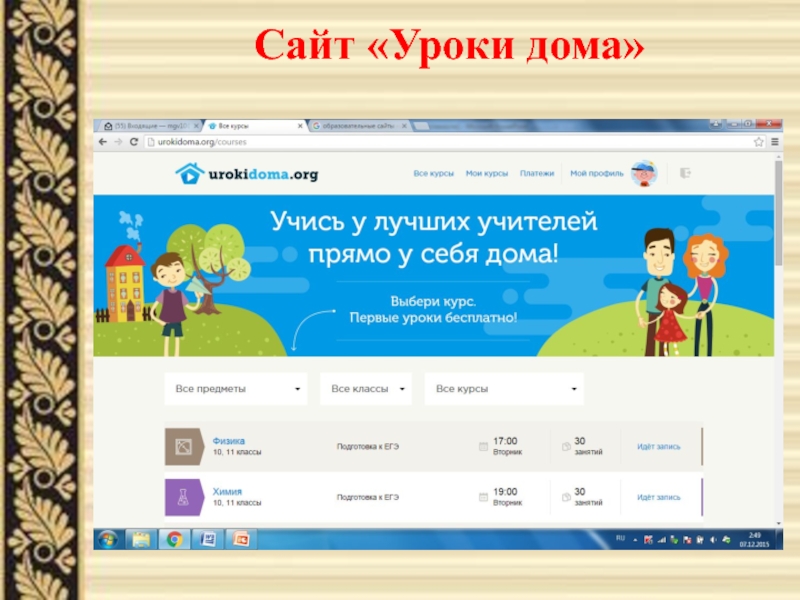Click the Физика course icon

click(x=184, y=447)
